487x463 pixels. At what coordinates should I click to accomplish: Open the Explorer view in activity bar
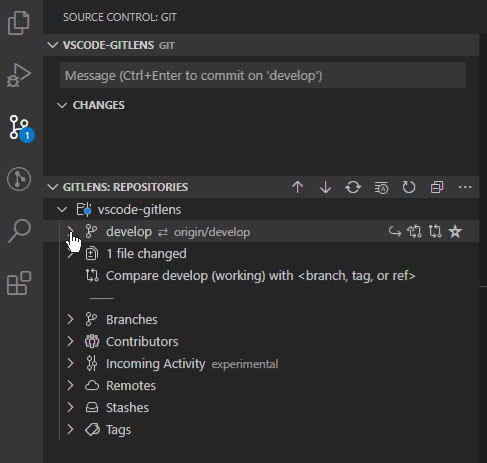tap(19, 23)
